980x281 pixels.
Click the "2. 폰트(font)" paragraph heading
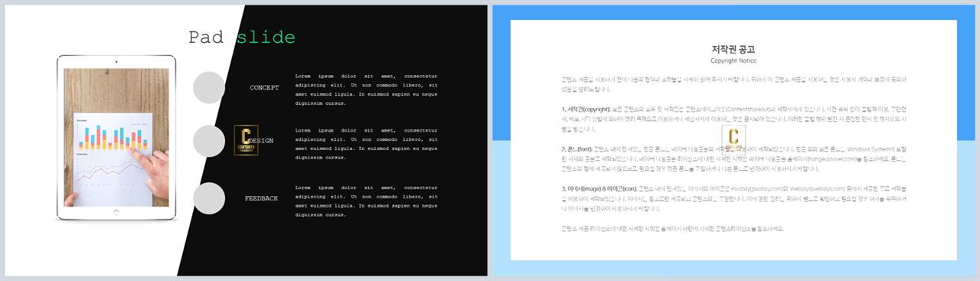[x=577, y=149]
